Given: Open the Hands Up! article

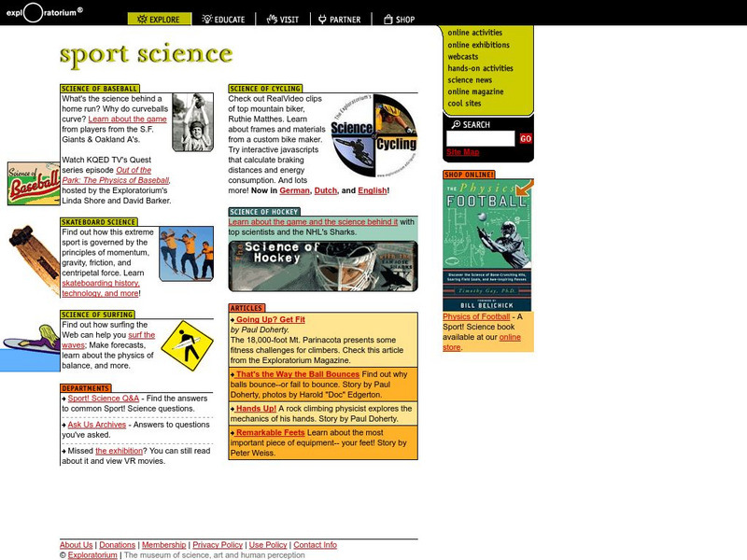Looking at the screenshot, I should (x=256, y=409).
